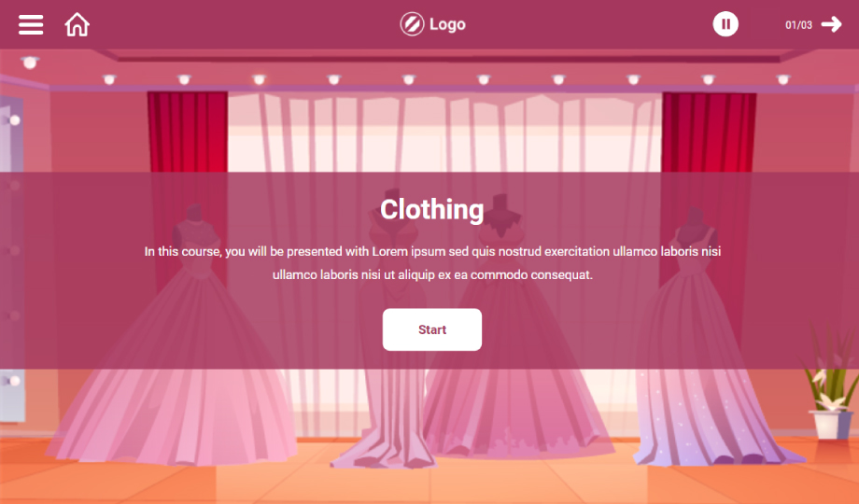Click the vanity mirror at left edge
Viewport: 859px width, 504px height.
pos(11,258)
